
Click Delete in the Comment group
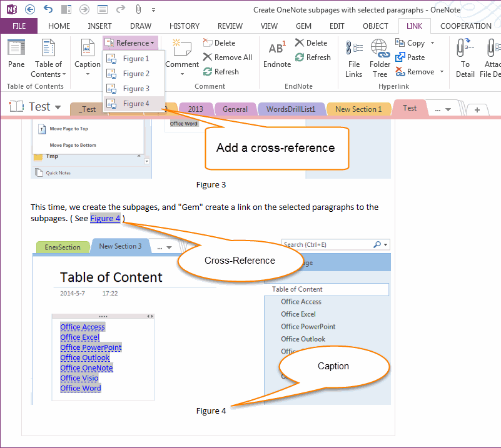point(219,42)
